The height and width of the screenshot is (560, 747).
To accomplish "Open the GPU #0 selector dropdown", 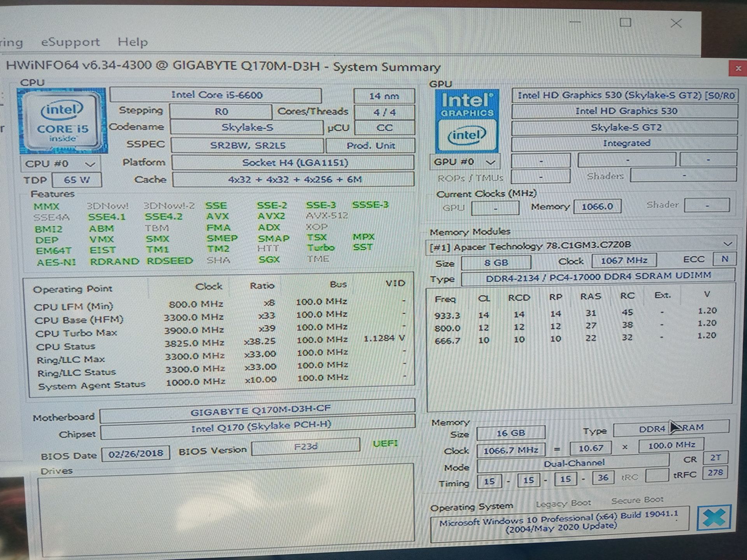I will pos(464,162).
